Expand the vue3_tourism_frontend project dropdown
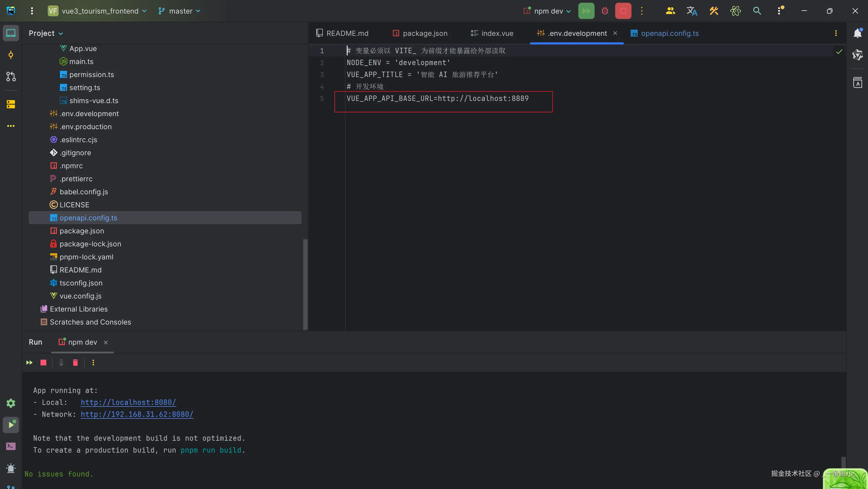The width and height of the screenshot is (868, 489). (x=100, y=11)
